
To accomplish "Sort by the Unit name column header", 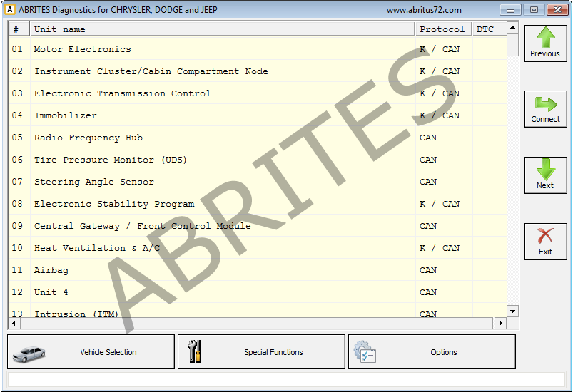I will (222, 29).
